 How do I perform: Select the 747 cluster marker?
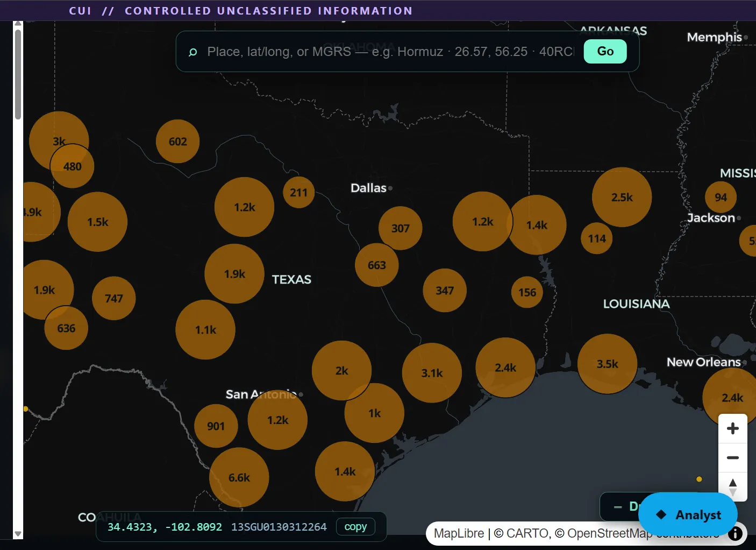113,298
